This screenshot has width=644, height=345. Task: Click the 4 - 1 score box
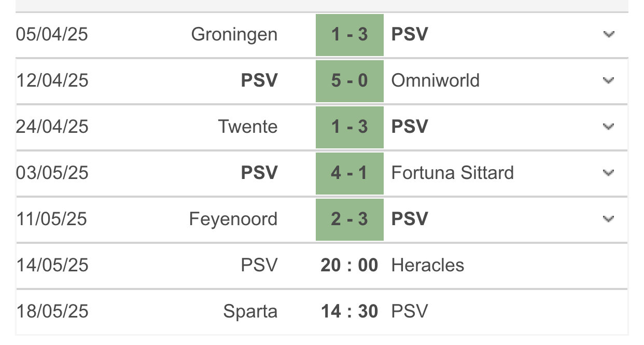pos(349,173)
